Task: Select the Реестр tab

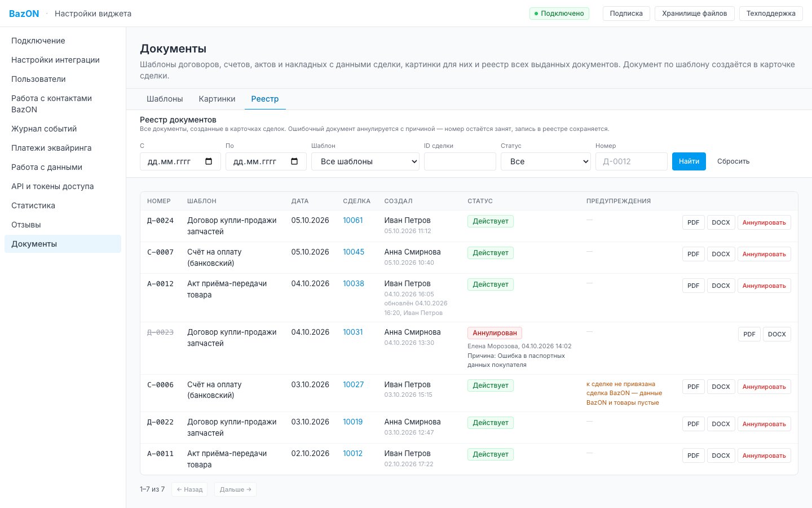Action: 265,99
